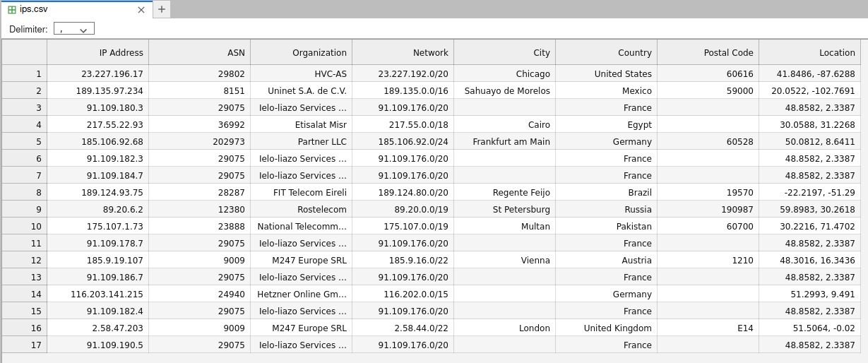Image resolution: width=868 pixels, height=363 pixels.
Task: Open a new tab with plus button
Action: pos(162,9)
